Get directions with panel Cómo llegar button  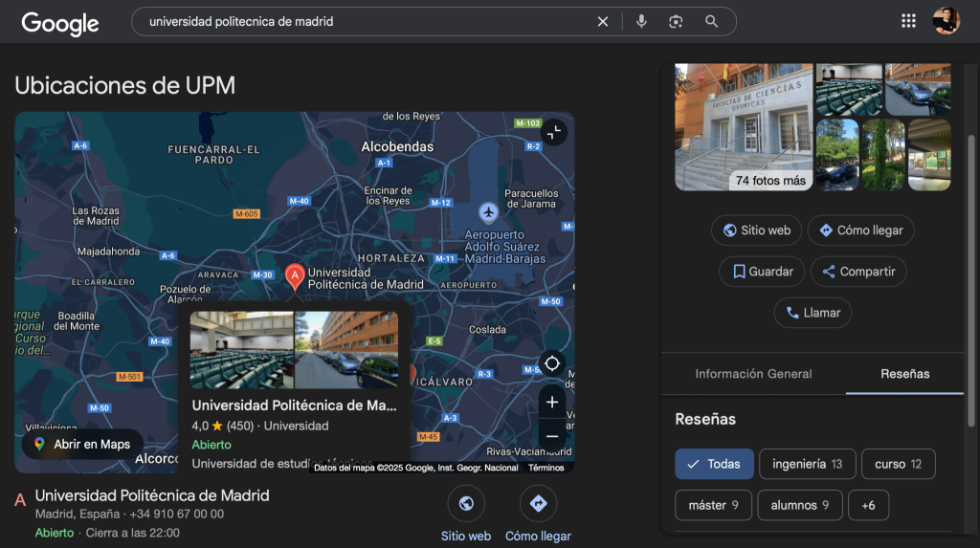coord(860,230)
